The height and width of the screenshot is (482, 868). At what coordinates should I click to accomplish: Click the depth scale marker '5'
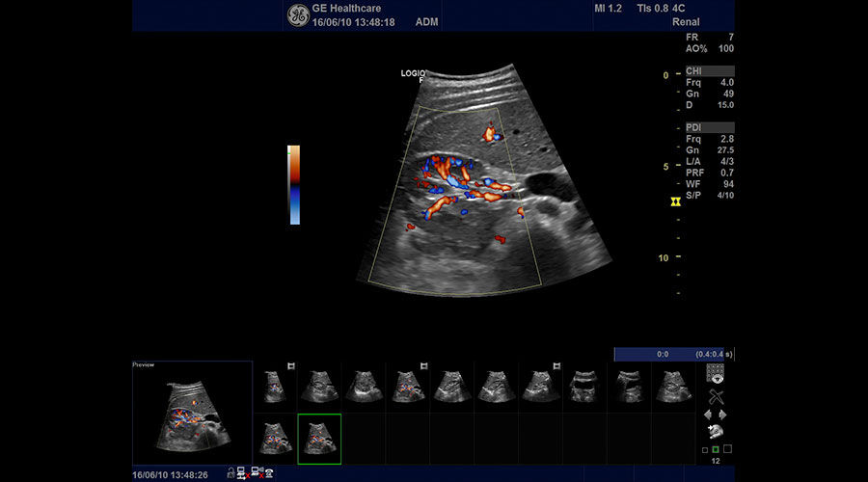(665, 167)
